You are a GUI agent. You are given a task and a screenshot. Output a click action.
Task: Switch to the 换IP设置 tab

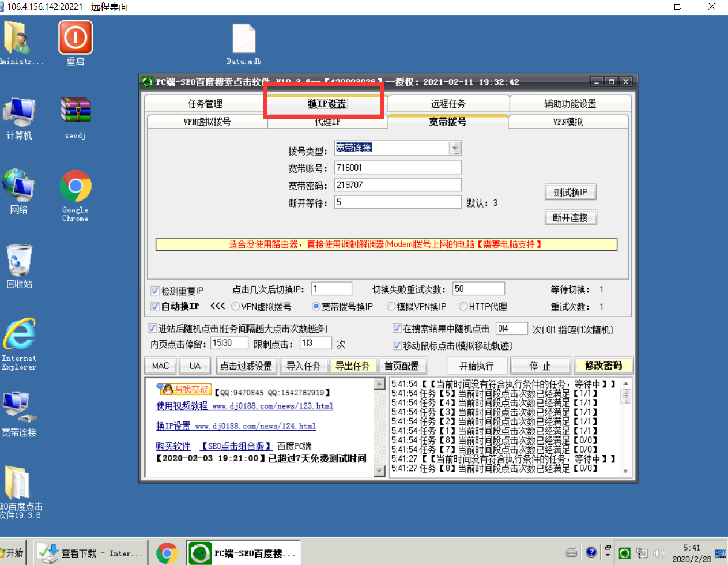point(327,104)
